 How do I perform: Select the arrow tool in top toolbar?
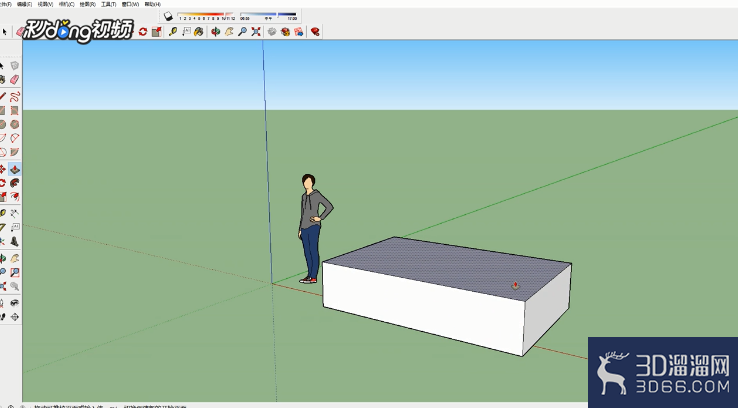pyautogui.click(x=5, y=32)
